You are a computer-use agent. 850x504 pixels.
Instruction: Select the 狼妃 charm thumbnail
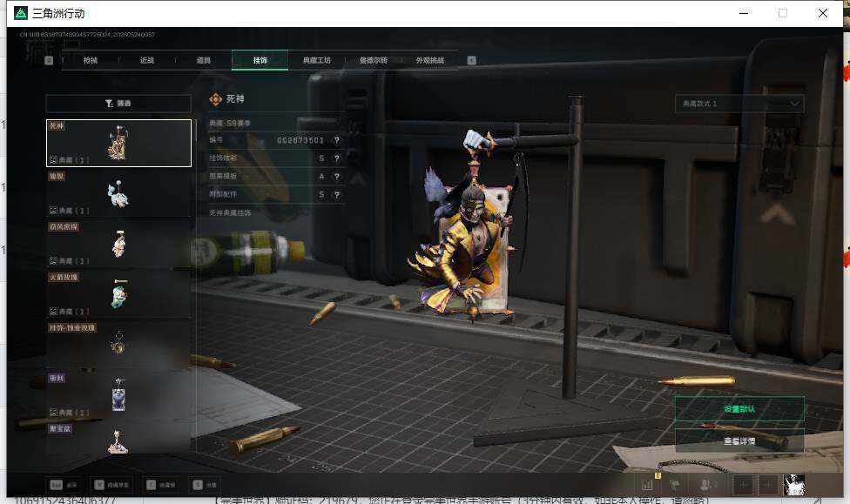pyautogui.click(x=118, y=193)
